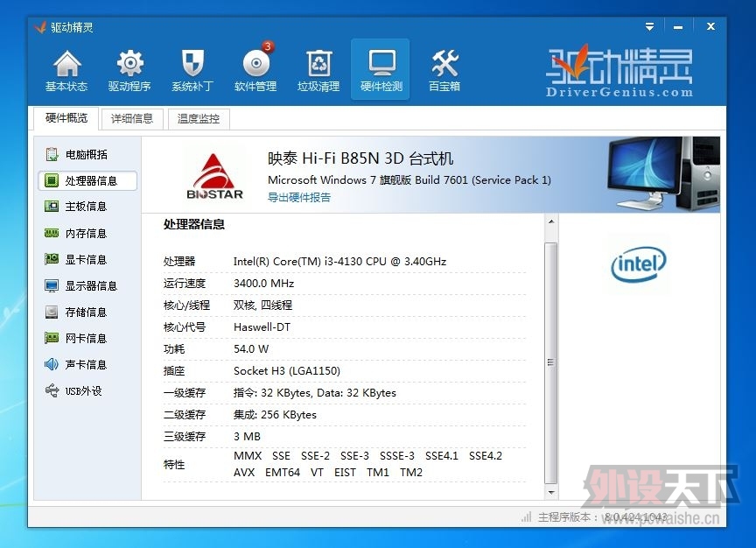Viewport: 756px width, 548px height.
Task: Minimize the 驱动精灵 window
Action: pyautogui.click(x=678, y=27)
